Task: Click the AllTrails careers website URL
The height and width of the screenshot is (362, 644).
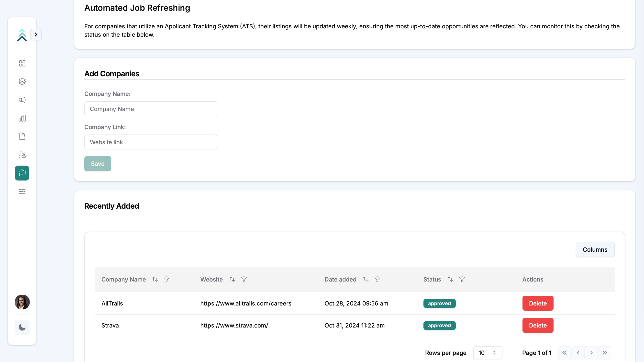Action: coord(246,303)
